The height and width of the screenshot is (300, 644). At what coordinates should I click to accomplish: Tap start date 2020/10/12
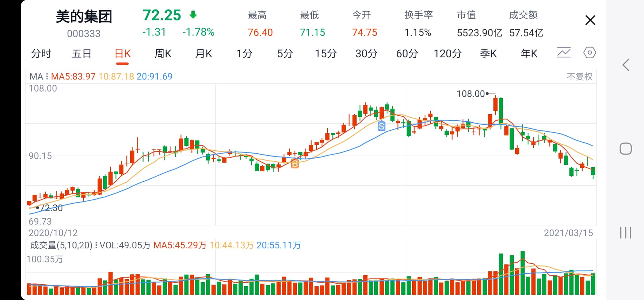point(53,233)
